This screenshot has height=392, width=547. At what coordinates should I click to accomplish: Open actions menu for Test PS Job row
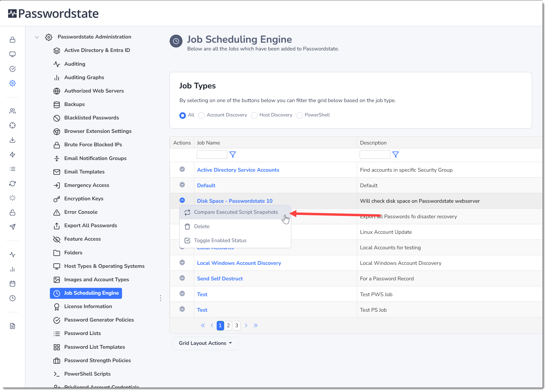click(182, 309)
